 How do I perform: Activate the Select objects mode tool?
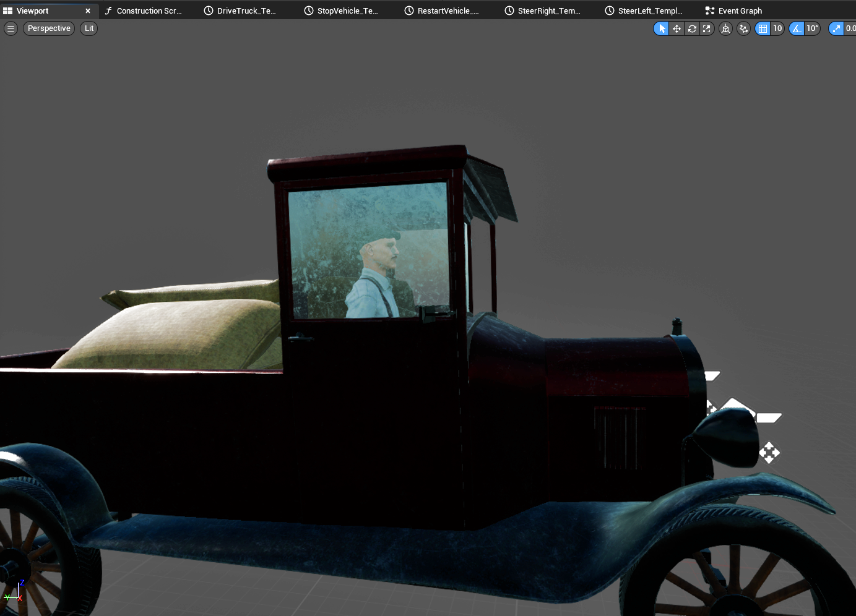tap(662, 28)
